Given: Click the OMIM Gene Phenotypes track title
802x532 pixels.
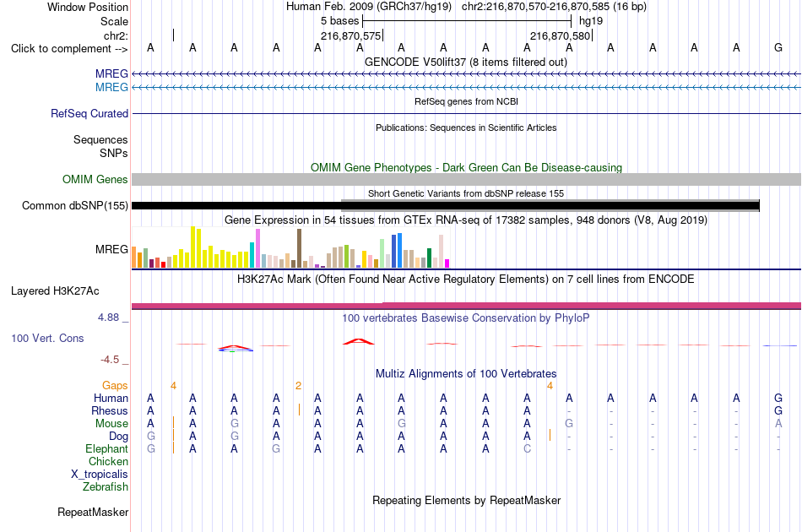Looking at the screenshot, I should click(467, 167).
